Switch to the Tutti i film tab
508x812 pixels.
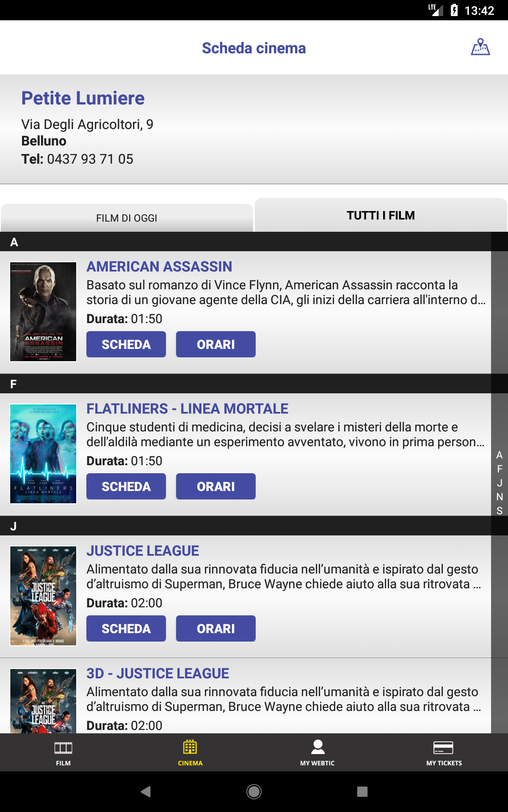coord(381,215)
